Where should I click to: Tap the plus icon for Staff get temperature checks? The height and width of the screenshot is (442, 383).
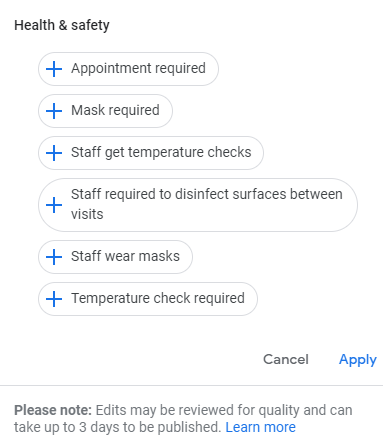(54, 153)
